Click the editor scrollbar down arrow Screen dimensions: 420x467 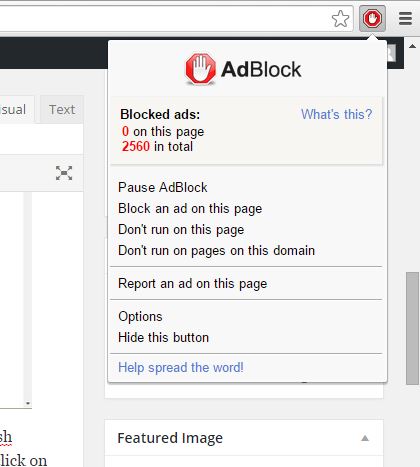(x=28, y=403)
